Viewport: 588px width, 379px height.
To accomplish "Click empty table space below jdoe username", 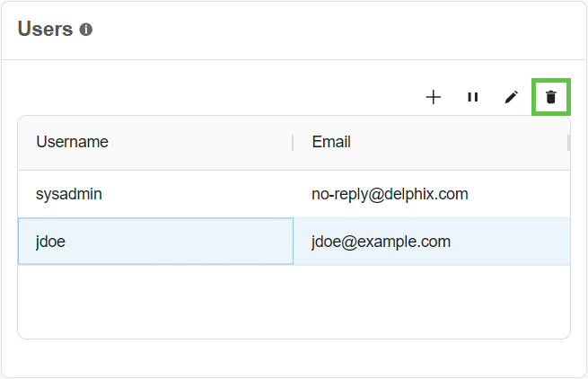I will coord(153,301).
